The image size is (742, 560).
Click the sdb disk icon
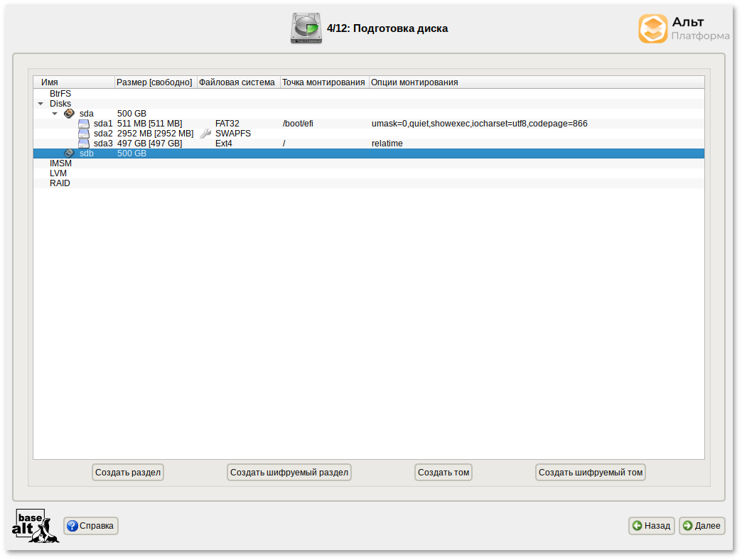tap(69, 154)
